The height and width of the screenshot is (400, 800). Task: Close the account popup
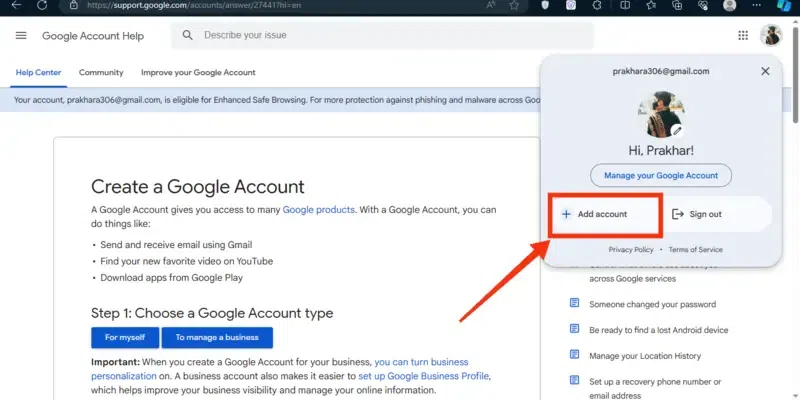pyautogui.click(x=765, y=71)
